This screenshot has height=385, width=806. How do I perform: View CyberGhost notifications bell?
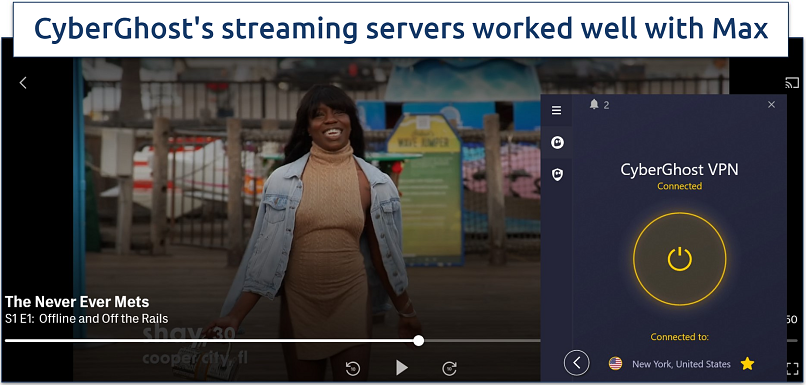coord(594,104)
